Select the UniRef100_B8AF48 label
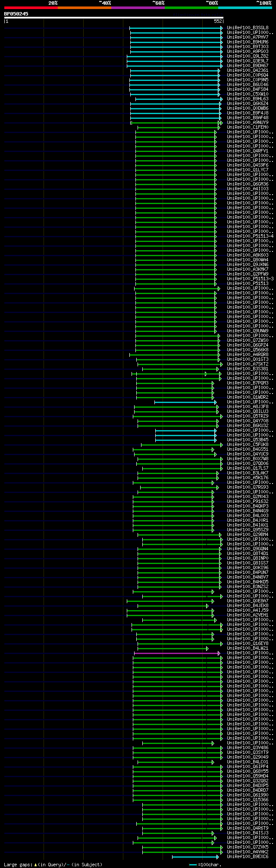 pyautogui.click(x=248, y=118)
